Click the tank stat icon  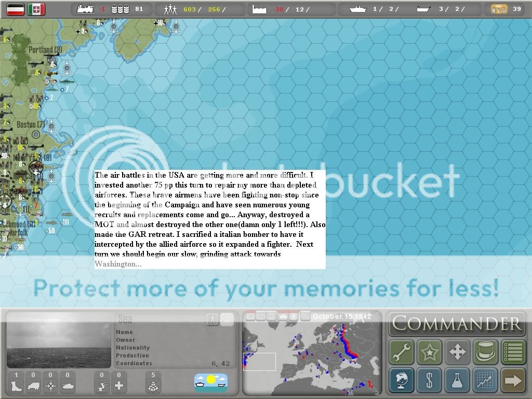68,386
